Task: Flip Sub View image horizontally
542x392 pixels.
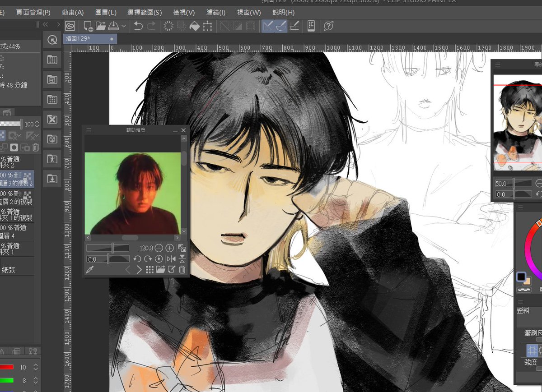Action: pyautogui.click(x=171, y=259)
